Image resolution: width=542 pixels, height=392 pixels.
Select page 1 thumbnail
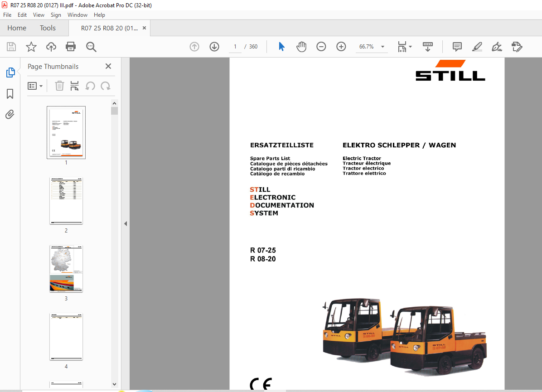click(66, 132)
